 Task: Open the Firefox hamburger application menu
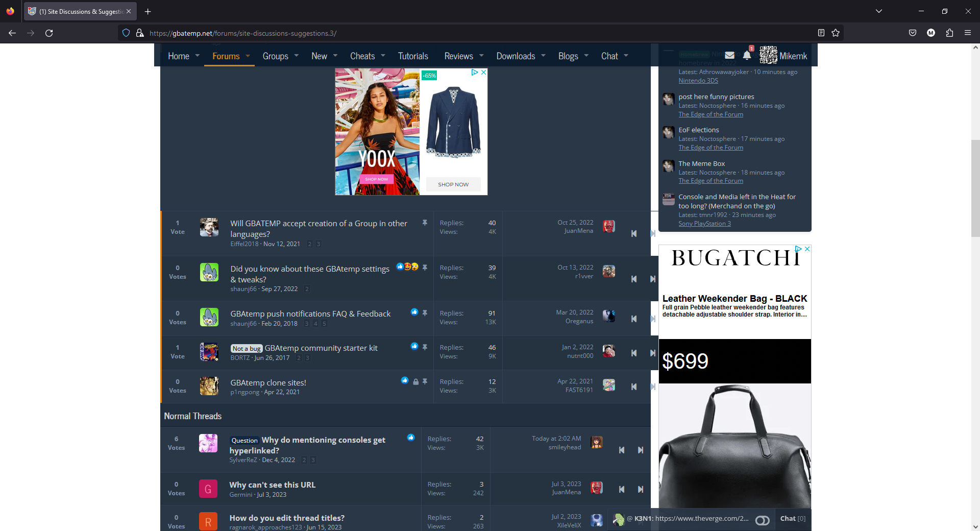[x=968, y=33]
